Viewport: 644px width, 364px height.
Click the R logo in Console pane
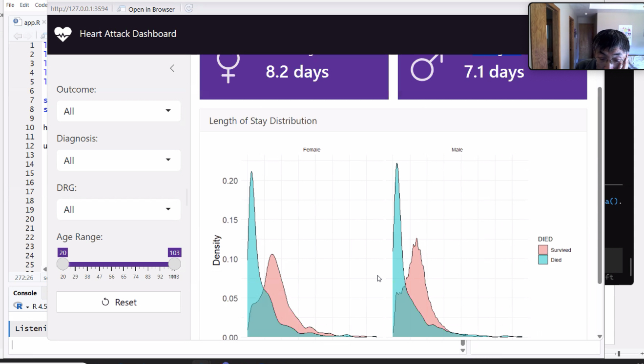(19, 306)
